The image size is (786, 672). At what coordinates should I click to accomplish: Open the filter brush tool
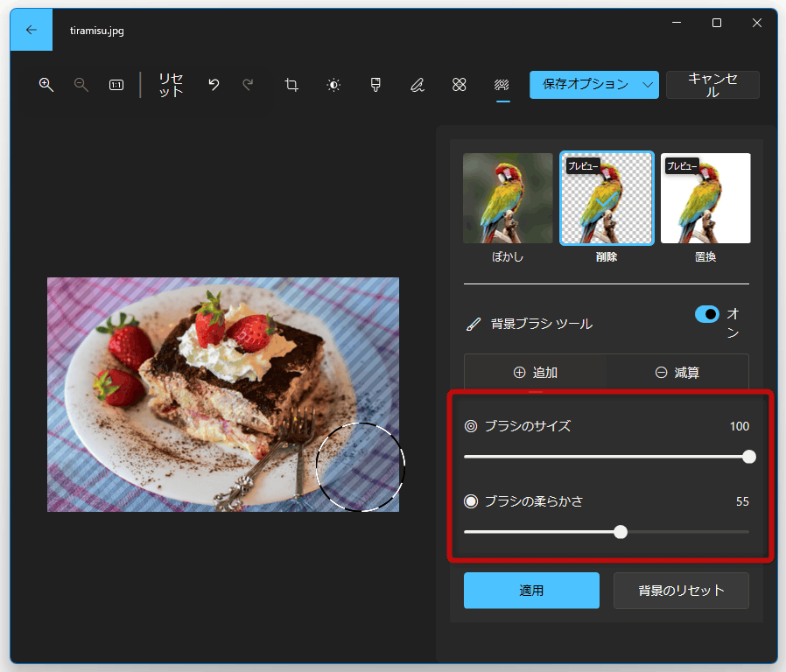click(x=375, y=85)
